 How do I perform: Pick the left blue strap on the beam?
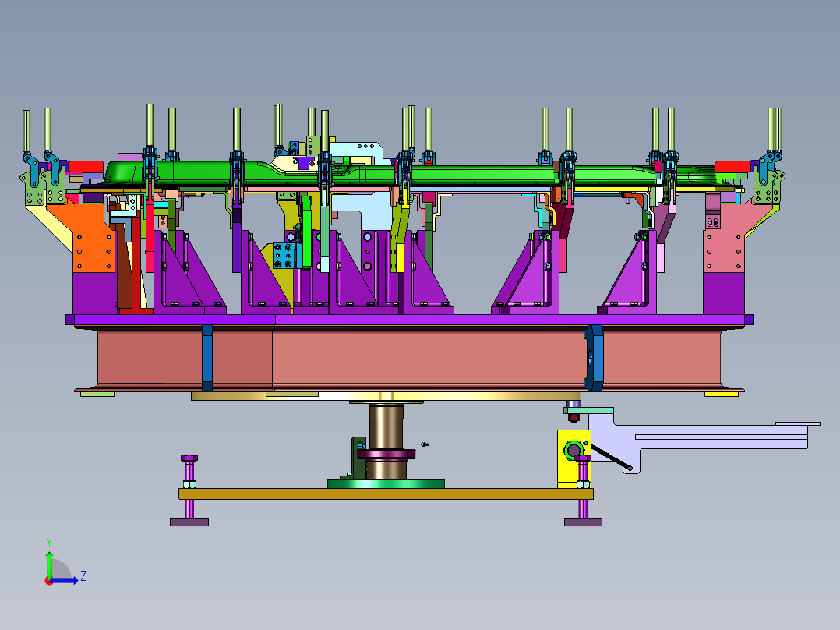point(207,358)
